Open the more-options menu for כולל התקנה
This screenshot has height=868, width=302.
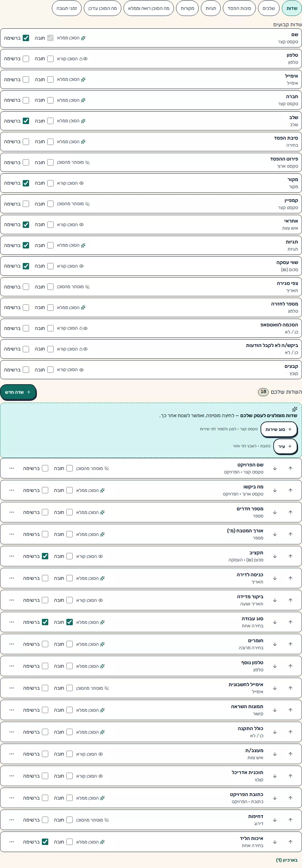(x=12, y=732)
